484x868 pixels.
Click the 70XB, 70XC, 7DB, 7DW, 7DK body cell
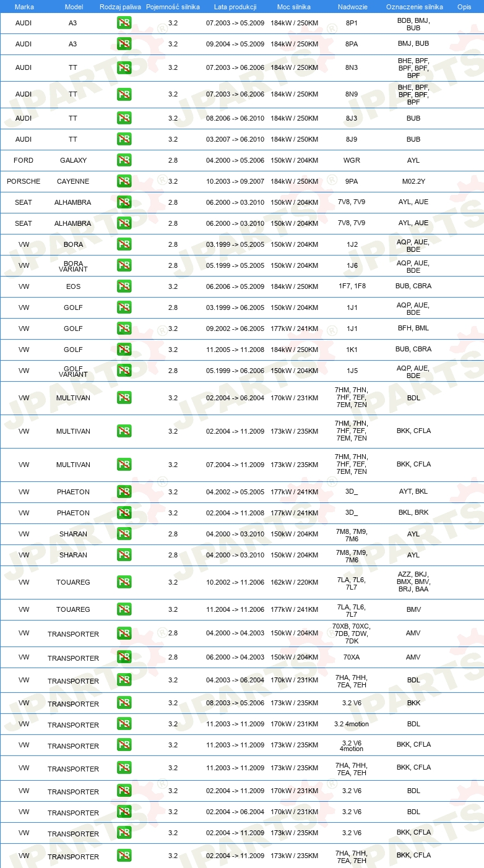[x=352, y=634]
